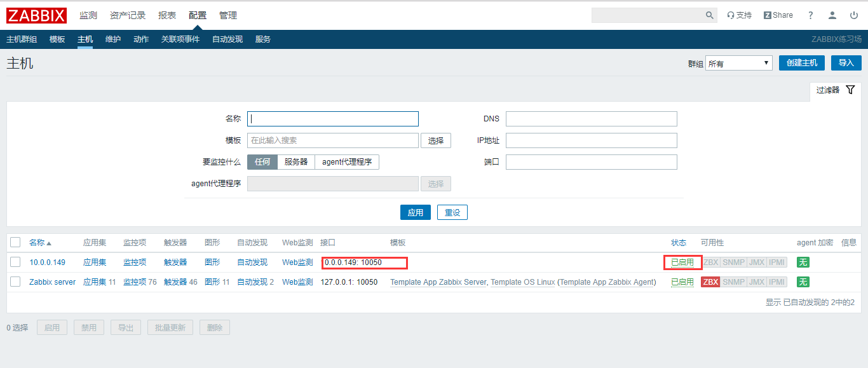The width and height of the screenshot is (868, 368).
Task: Go to 关联项事件 submenu
Action: tap(180, 39)
